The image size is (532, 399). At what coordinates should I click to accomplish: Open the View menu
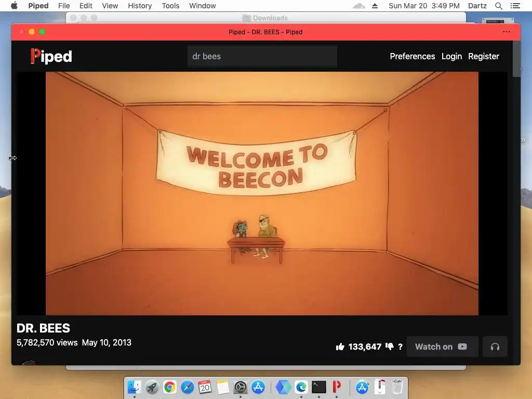coord(110,6)
